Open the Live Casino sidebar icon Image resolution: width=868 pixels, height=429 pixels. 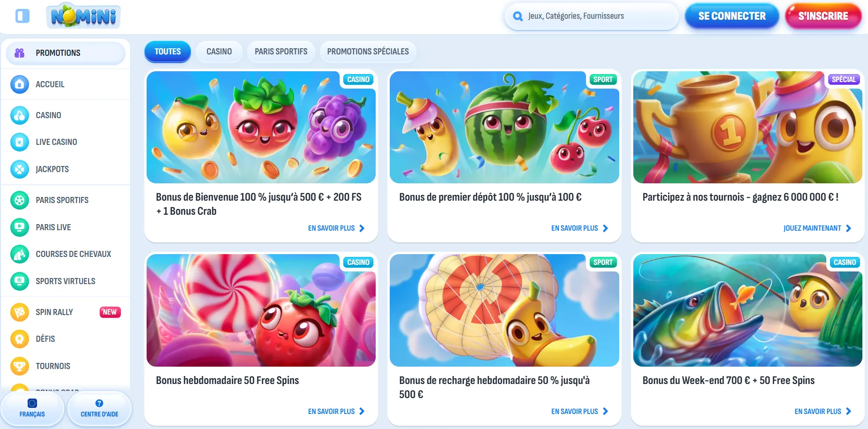coord(20,142)
